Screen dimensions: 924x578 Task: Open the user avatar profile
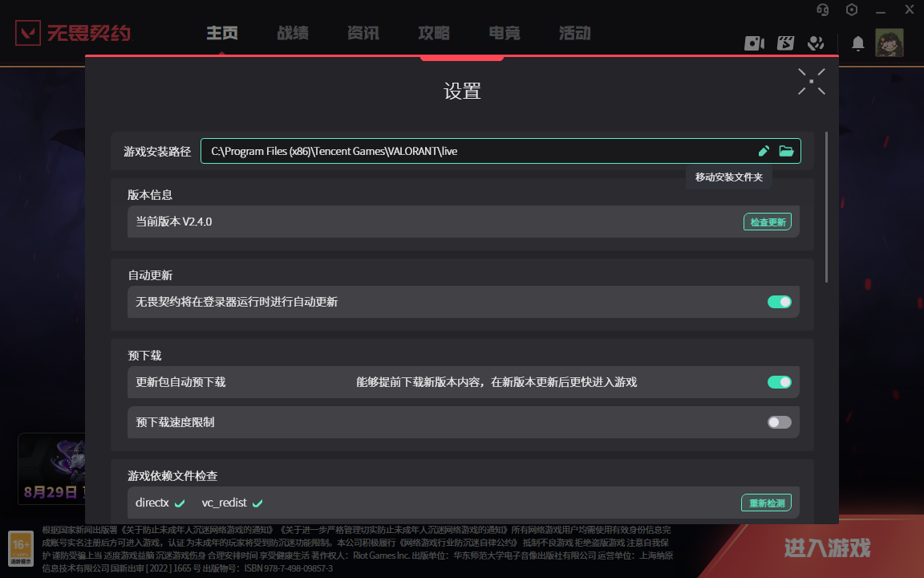[x=890, y=43]
